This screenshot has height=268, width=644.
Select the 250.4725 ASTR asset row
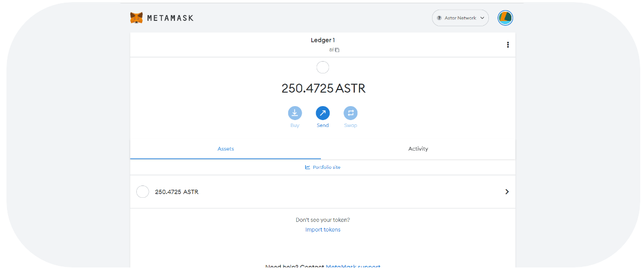coord(322,191)
